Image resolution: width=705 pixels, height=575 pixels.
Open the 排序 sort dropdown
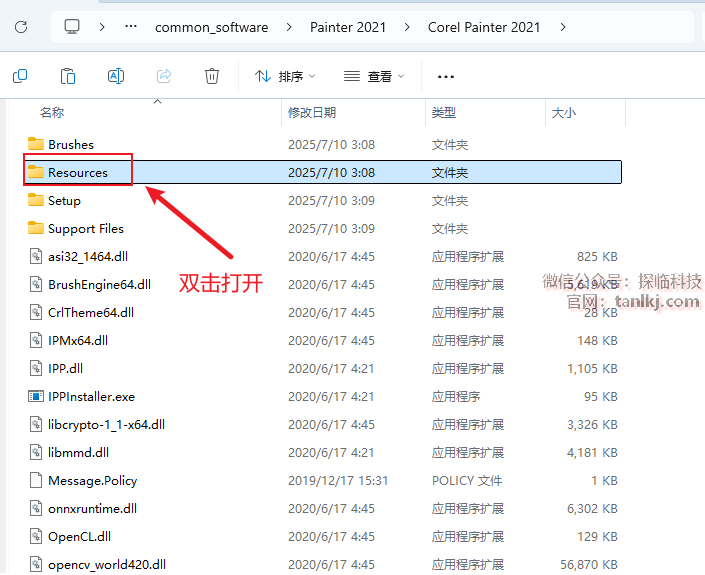click(x=285, y=76)
